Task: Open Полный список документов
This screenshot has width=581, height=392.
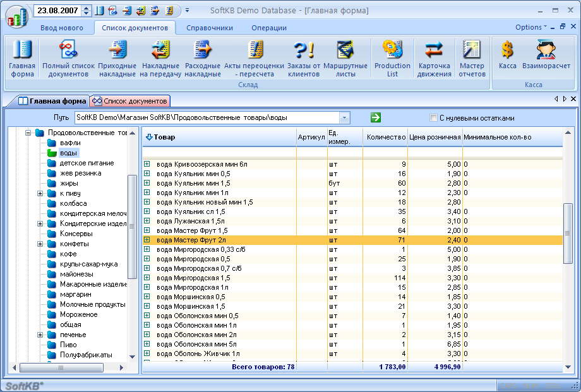Action: [x=69, y=59]
